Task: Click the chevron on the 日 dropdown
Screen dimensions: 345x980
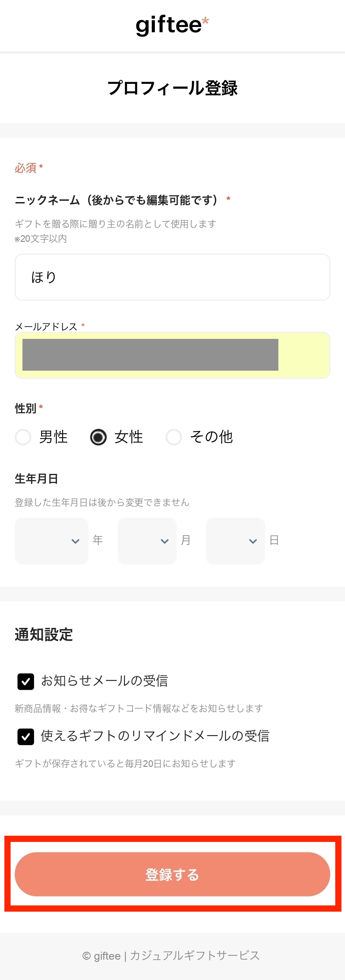Action: (x=252, y=541)
